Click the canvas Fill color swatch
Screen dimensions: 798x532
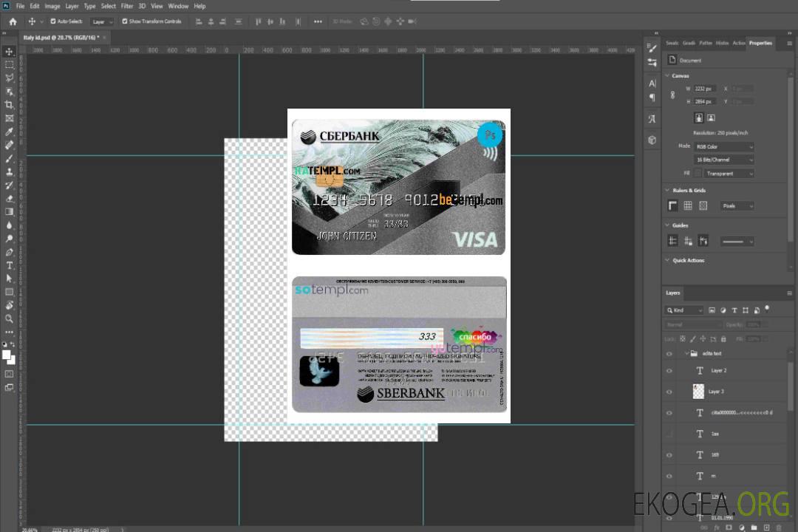pos(698,174)
